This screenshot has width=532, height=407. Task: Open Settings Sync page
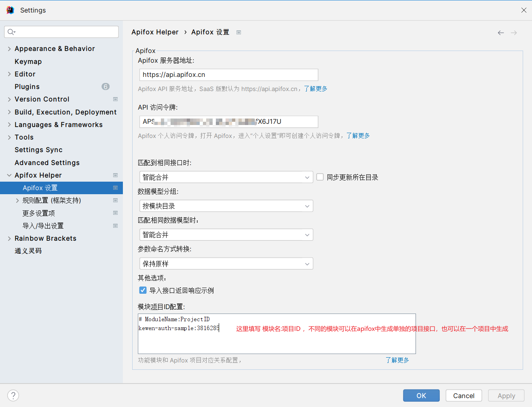click(x=38, y=150)
